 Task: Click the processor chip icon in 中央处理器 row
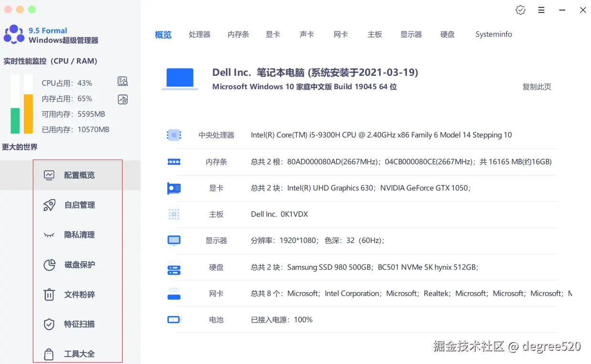[x=174, y=135]
